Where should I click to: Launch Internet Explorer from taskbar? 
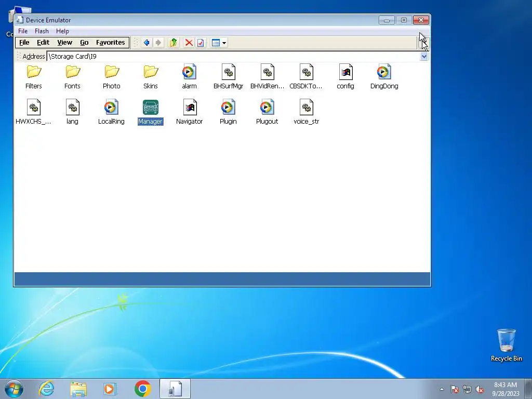click(46, 389)
